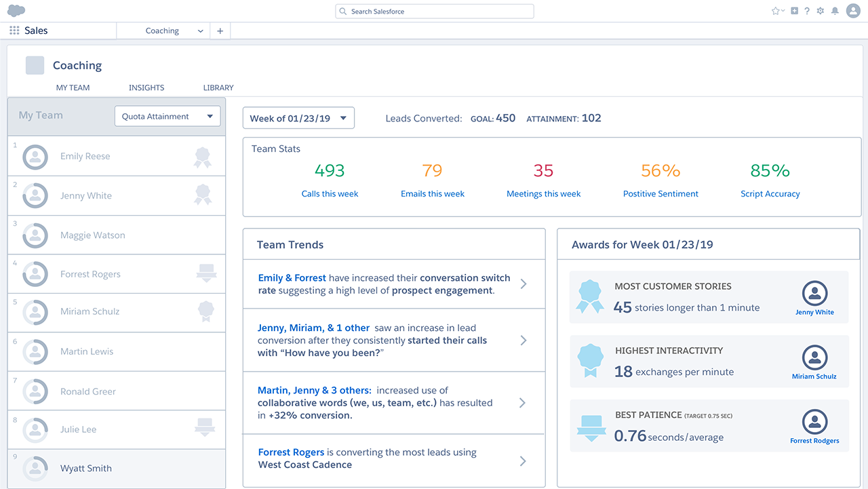Click the Script Accuracy link
The width and height of the screenshot is (868, 489).
770,194
